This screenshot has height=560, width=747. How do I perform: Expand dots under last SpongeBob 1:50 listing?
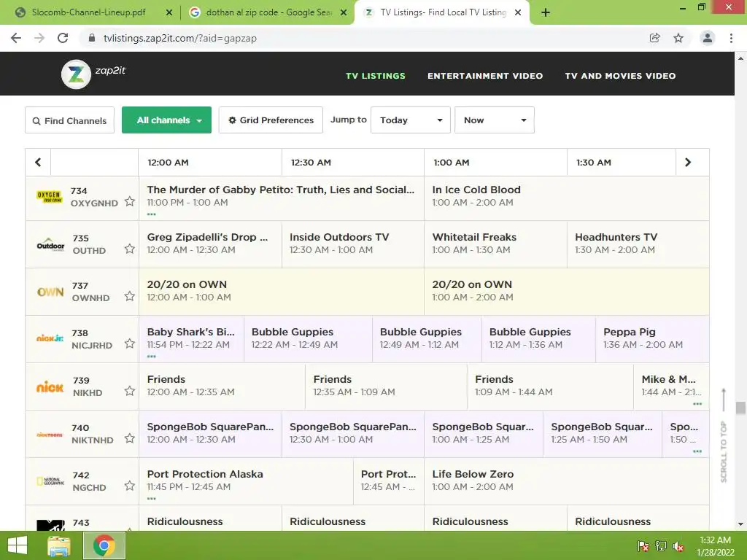click(x=697, y=451)
